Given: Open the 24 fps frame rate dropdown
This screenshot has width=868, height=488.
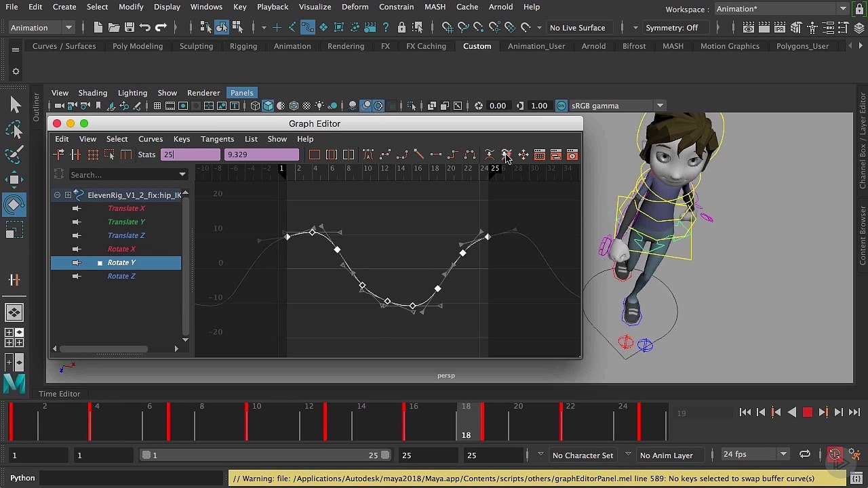Looking at the screenshot, I should click(x=754, y=454).
